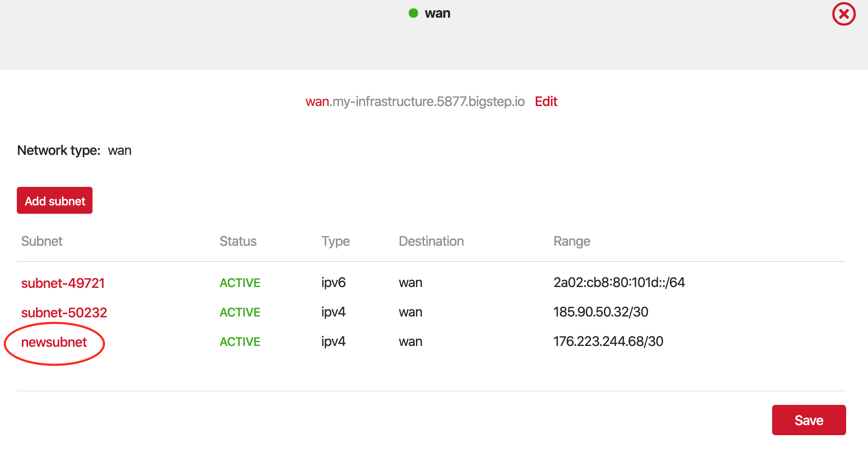Click the green status dot beside wan

[413, 13]
